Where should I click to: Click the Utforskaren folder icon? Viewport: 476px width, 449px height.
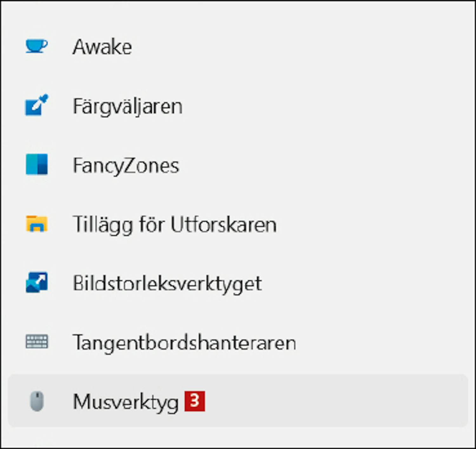point(36,224)
